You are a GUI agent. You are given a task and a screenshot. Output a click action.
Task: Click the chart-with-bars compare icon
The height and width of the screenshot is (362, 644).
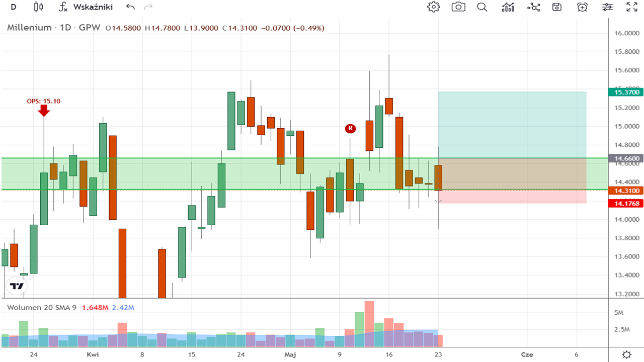point(508,7)
